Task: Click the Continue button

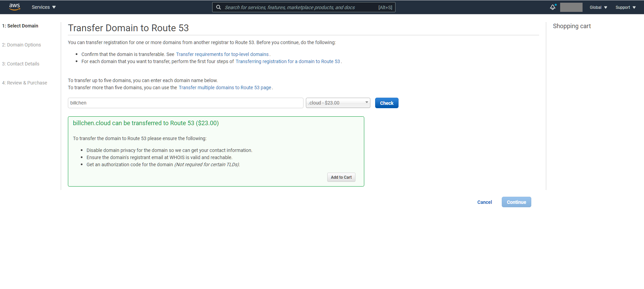Action: click(x=516, y=202)
